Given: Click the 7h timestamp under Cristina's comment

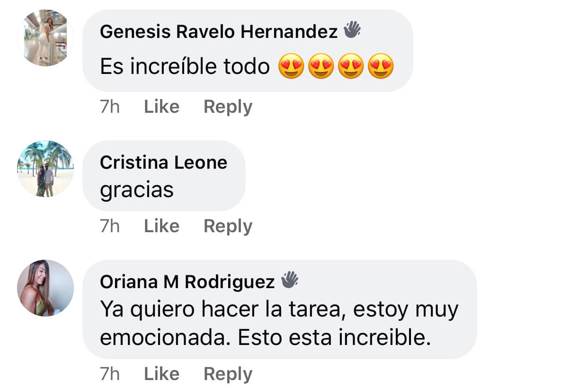Looking at the screenshot, I should click(110, 226).
